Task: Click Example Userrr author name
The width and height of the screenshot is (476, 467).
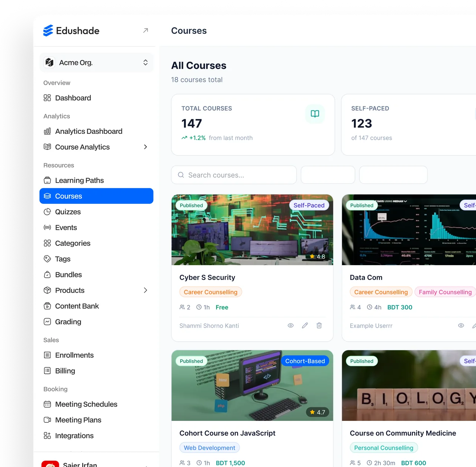Action: 371,326
